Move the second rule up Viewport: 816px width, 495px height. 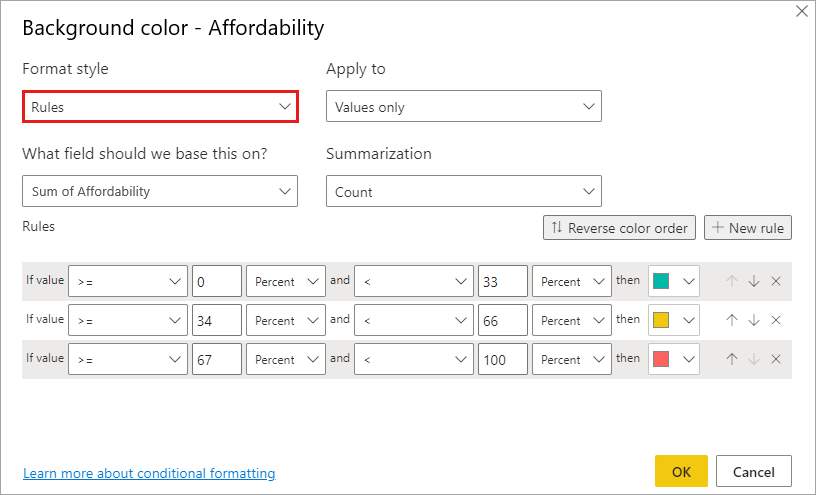pos(732,320)
